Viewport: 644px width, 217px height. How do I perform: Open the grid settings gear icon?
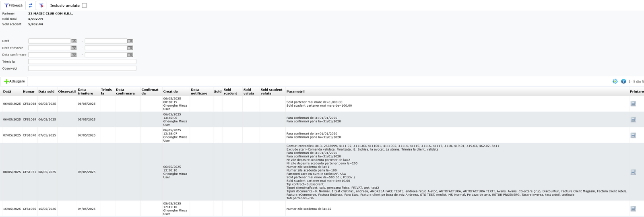[615, 81]
